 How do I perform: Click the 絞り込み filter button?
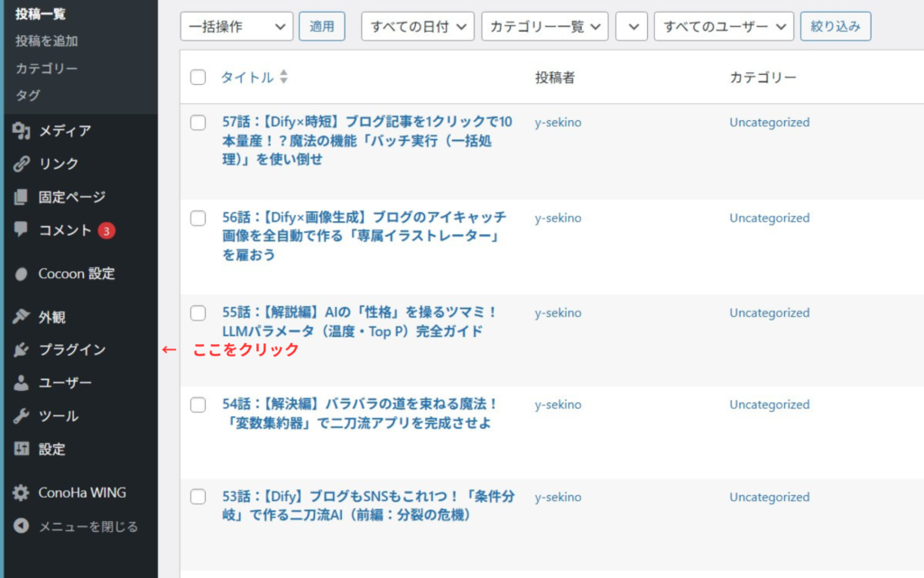(835, 25)
